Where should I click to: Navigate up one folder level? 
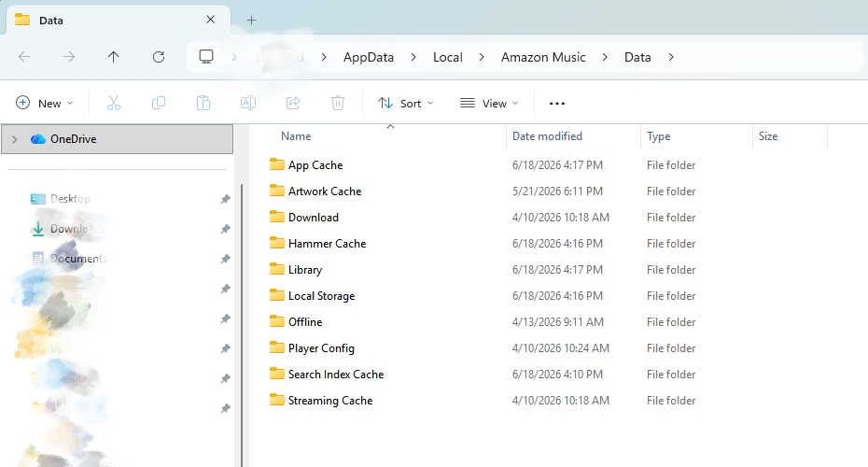coord(114,56)
